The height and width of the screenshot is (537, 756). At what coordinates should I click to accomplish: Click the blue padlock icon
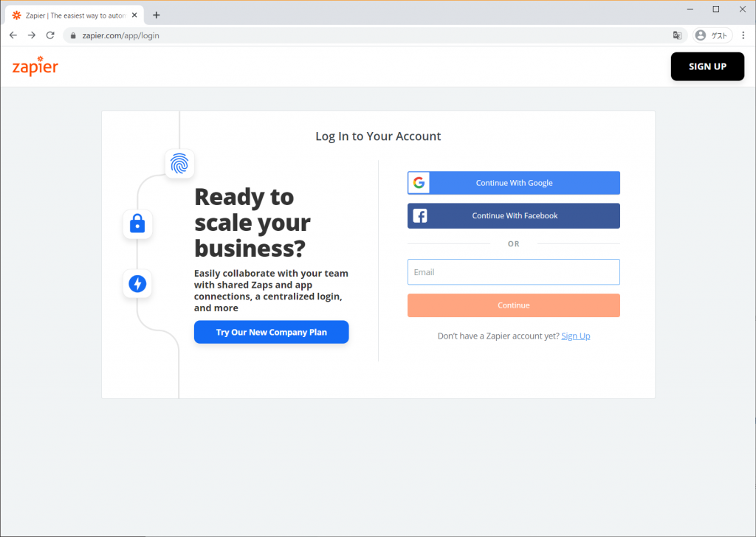[137, 224]
